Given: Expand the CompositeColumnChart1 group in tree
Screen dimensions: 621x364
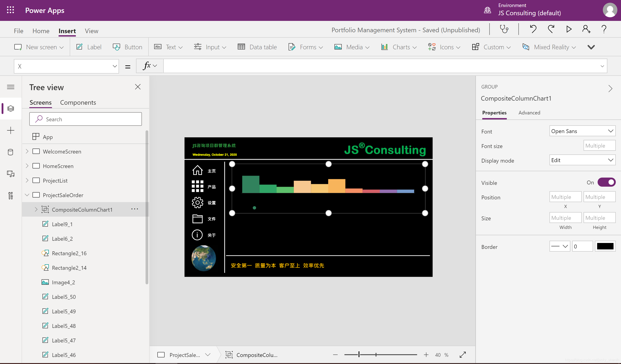Looking at the screenshot, I should (x=36, y=210).
